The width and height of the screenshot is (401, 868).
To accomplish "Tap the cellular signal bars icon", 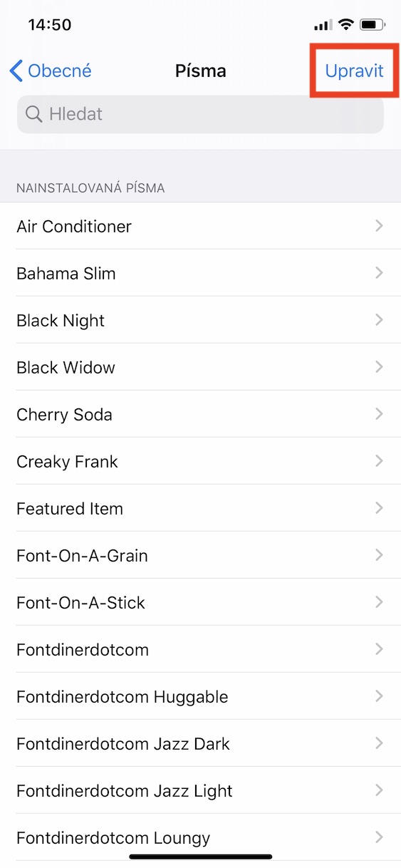I will [323, 26].
